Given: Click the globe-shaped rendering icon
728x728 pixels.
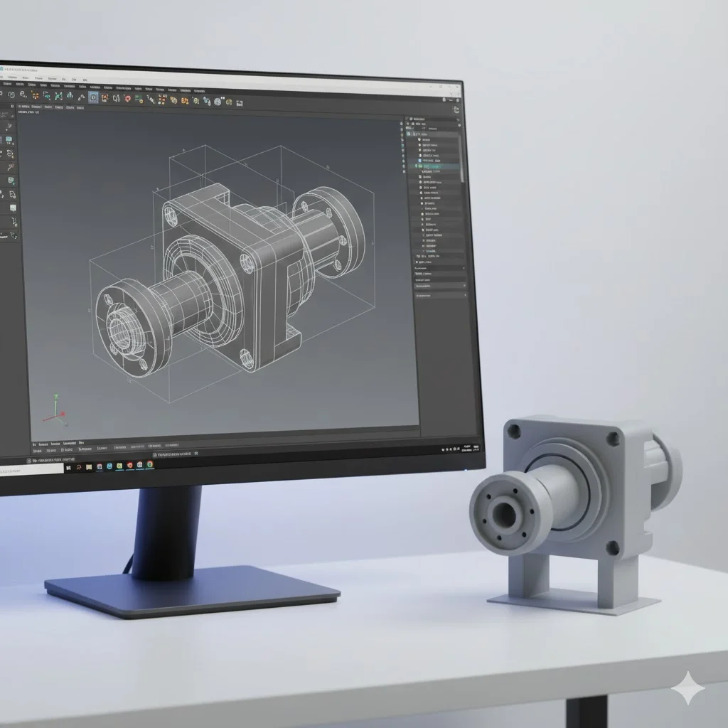Looking at the screenshot, I should click(218, 100).
